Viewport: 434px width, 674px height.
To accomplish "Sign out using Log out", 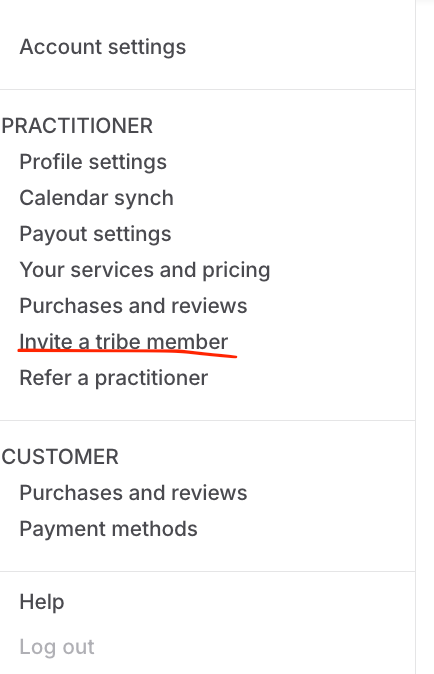I will tap(57, 647).
